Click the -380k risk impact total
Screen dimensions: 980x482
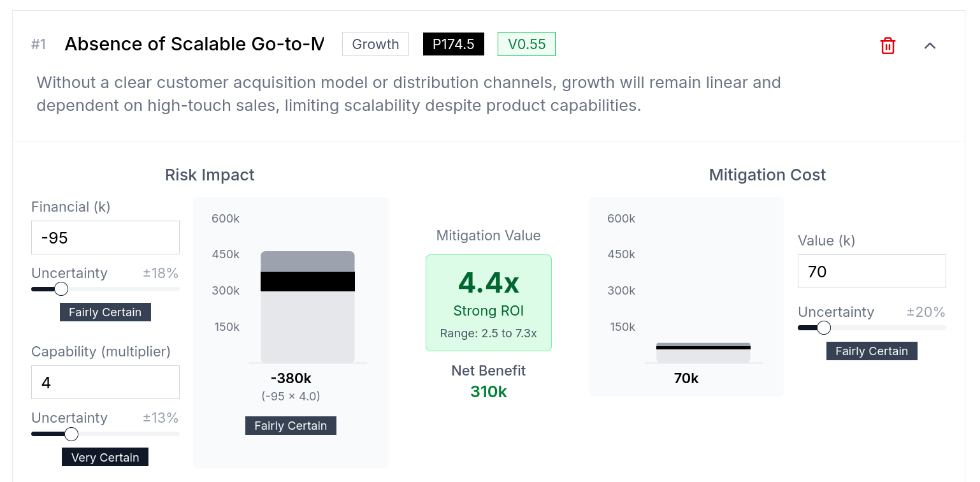[x=291, y=379]
